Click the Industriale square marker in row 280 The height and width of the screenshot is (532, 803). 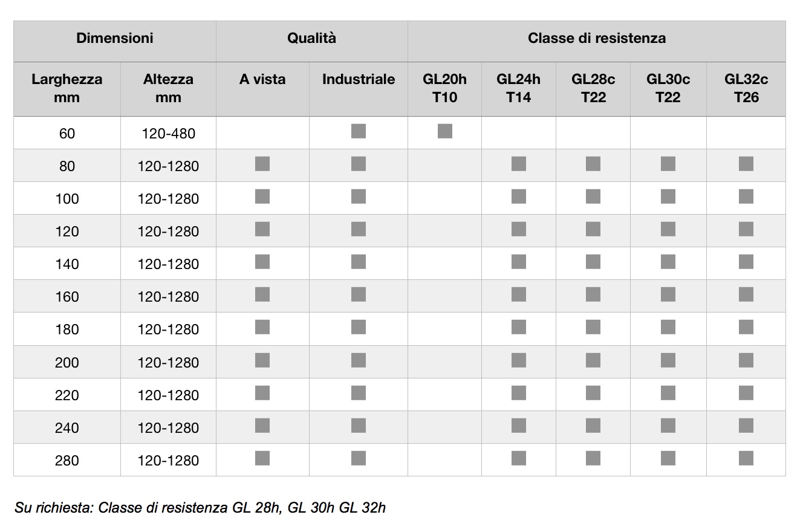(x=359, y=458)
